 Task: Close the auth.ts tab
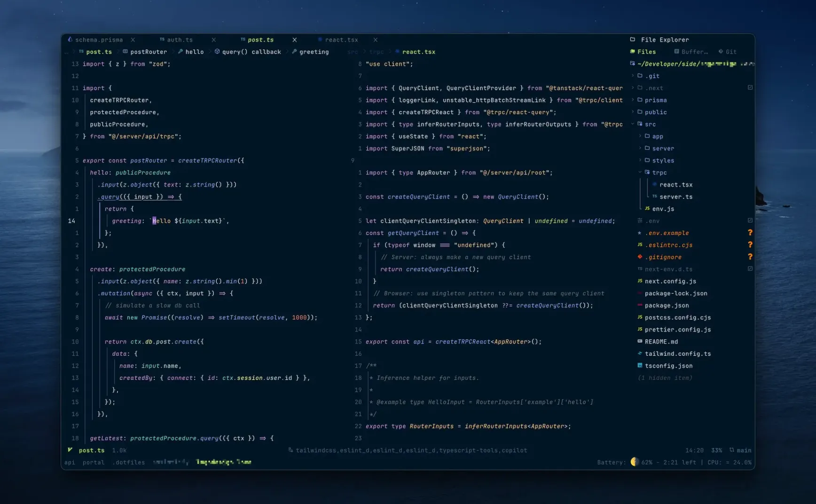pyautogui.click(x=214, y=39)
